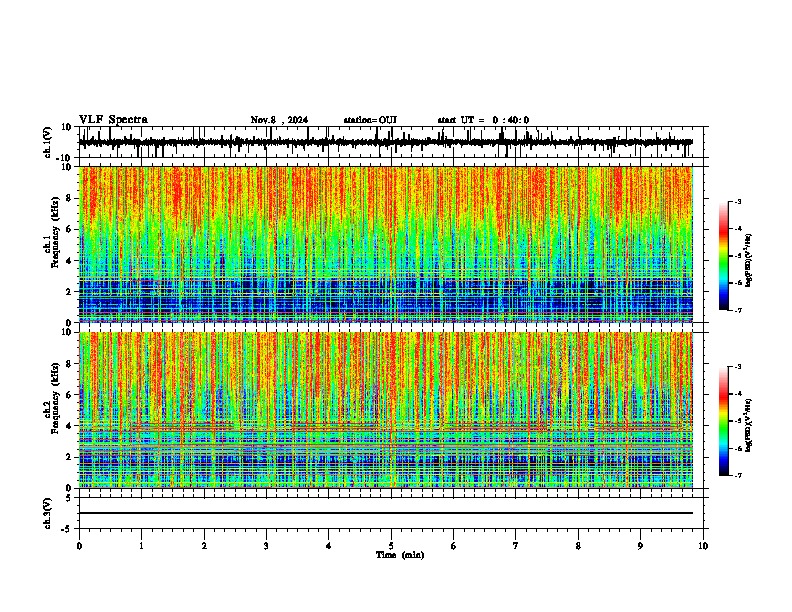792x612 pixels.
Task: Click the time axis tick label "9"
Action: [x=640, y=546]
